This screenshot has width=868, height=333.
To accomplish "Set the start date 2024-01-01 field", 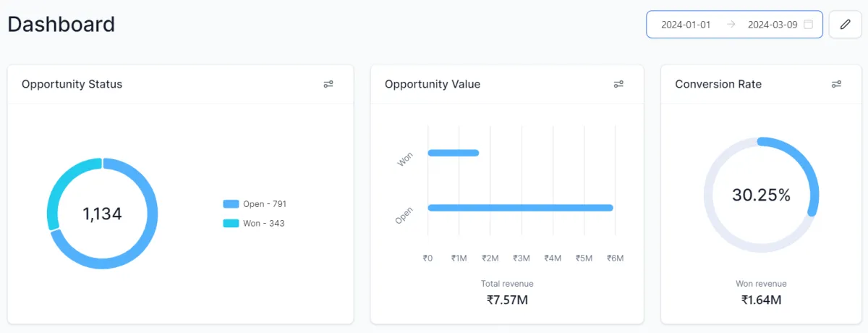I will pos(686,25).
